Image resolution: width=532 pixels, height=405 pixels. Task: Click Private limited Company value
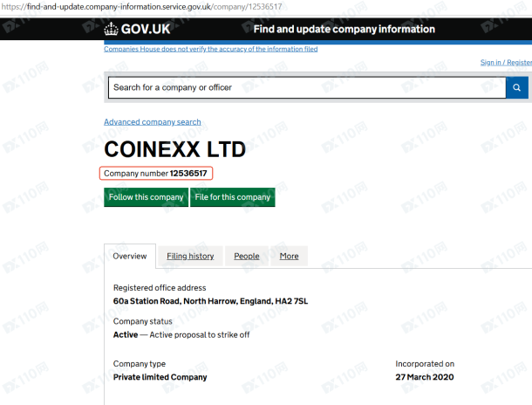click(x=160, y=377)
